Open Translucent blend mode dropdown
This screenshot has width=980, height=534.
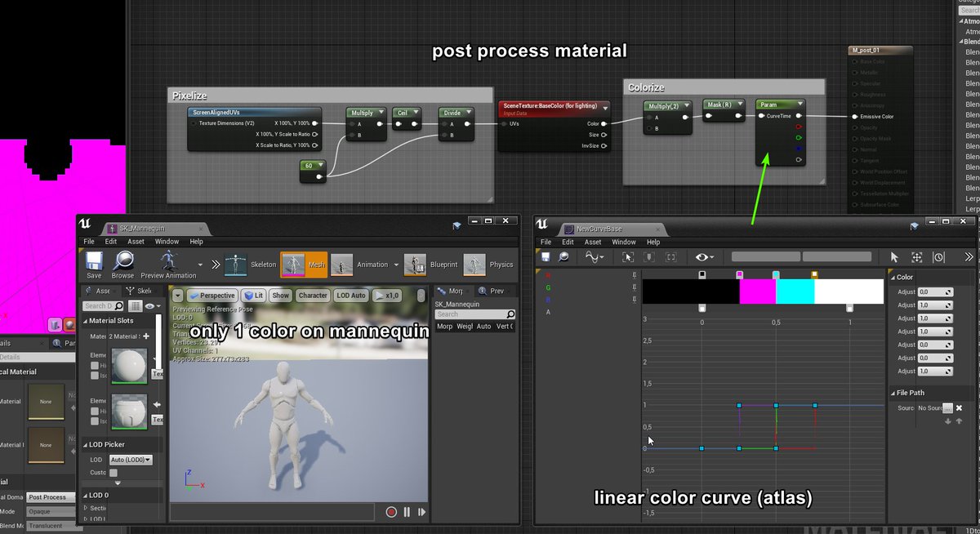click(53, 526)
